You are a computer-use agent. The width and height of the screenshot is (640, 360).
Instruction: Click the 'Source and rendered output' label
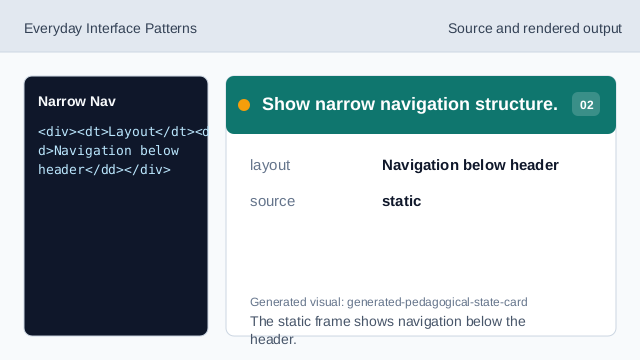coord(535,29)
